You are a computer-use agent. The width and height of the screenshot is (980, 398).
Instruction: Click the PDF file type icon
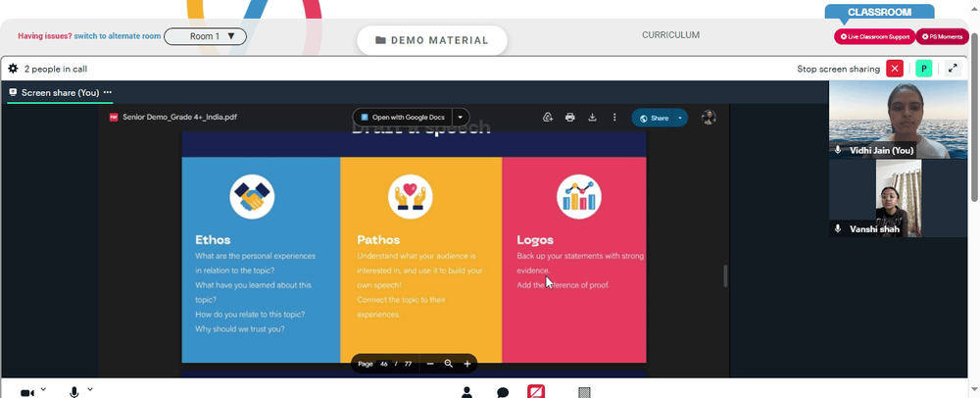coord(114,117)
